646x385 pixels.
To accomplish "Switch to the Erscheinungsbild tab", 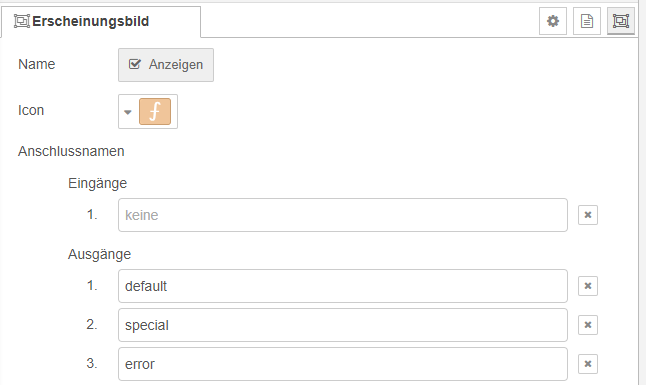I will click(101, 21).
